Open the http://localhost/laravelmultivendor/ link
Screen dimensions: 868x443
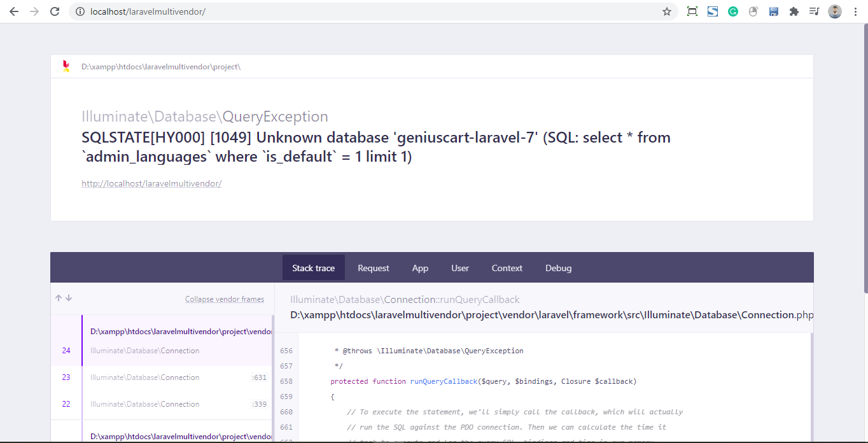click(151, 183)
